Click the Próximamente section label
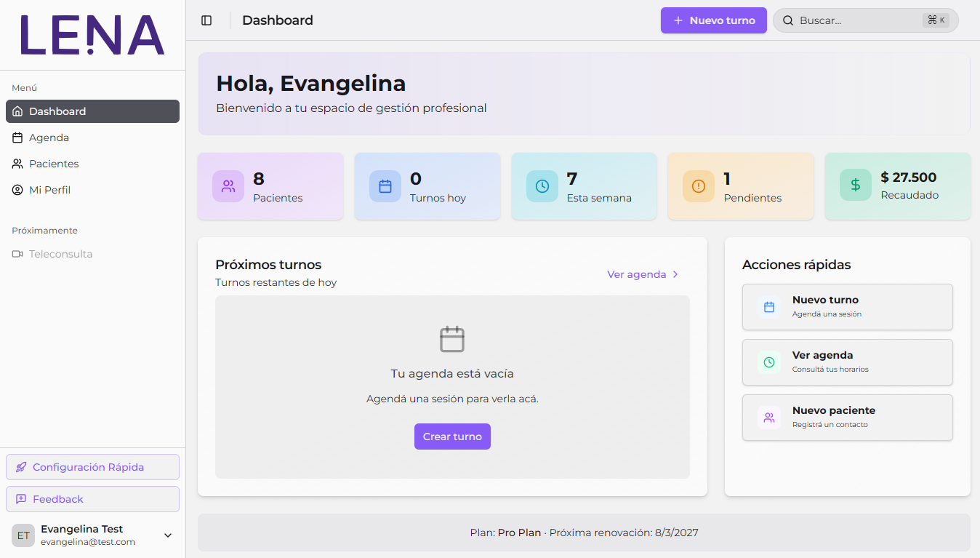This screenshot has width=980, height=558. coord(44,231)
